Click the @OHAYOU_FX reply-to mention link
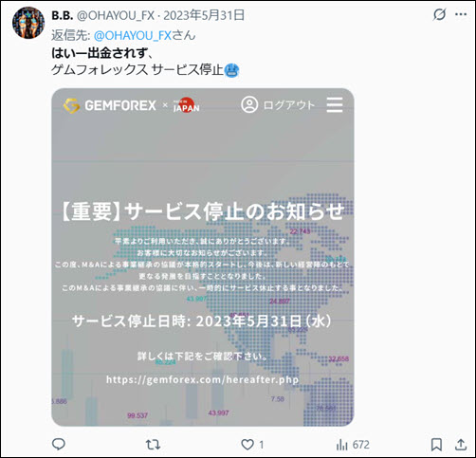This screenshot has width=476, height=458. click(133, 35)
